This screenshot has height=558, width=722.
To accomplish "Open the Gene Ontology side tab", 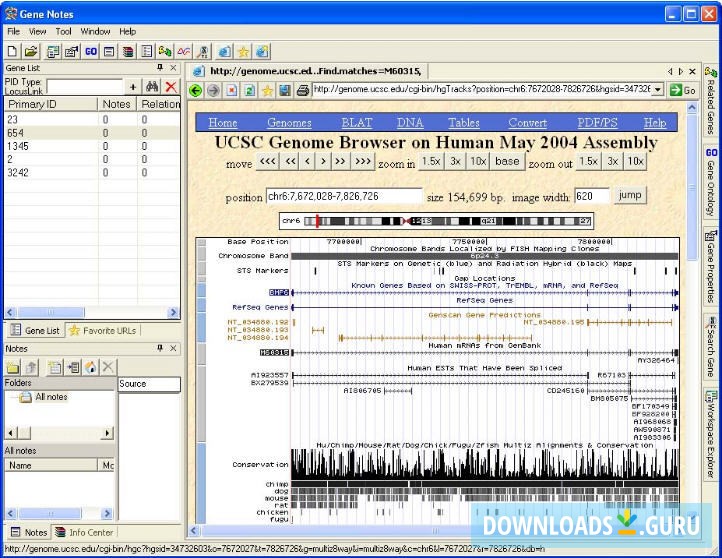I will pos(710,182).
